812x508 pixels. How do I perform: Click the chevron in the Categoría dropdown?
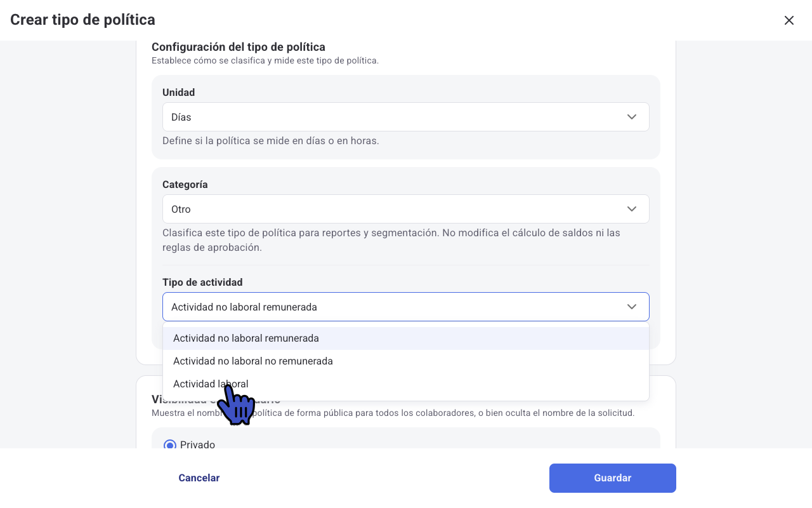pyautogui.click(x=632, y=209)
